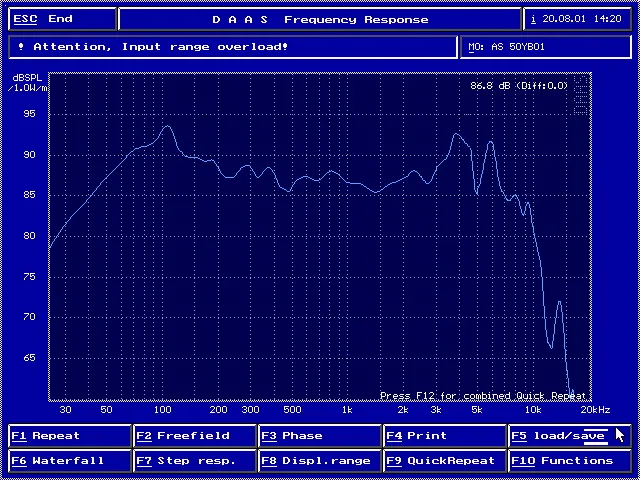The image size is (640, 480).
Task: Click the 1k frequency label
Action: tap(347, 410)
